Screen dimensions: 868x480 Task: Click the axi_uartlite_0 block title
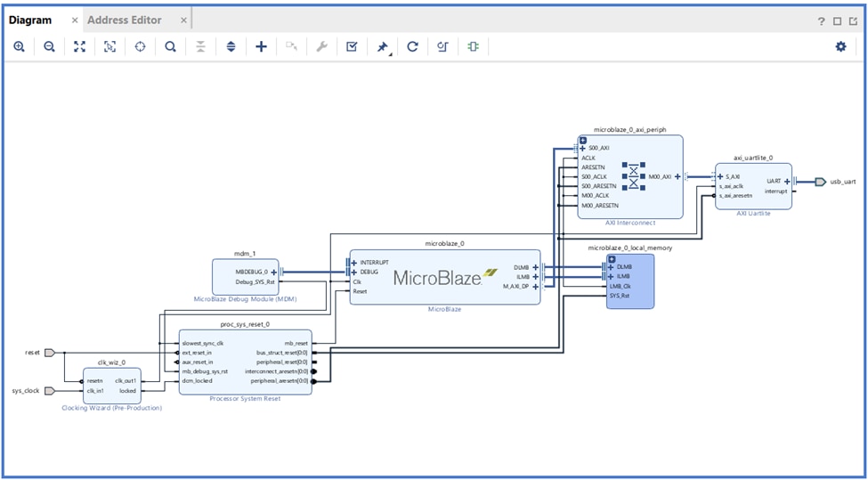click(x=753, y=158)
